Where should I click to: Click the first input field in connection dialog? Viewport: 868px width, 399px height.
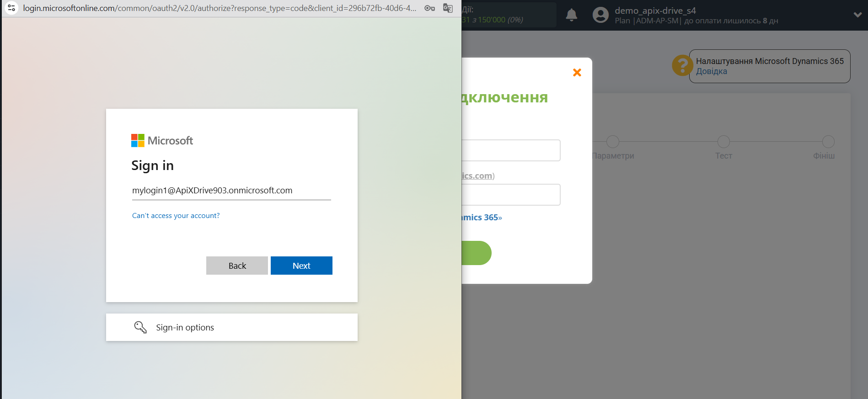pyautogui.click(x=511, y=150)
